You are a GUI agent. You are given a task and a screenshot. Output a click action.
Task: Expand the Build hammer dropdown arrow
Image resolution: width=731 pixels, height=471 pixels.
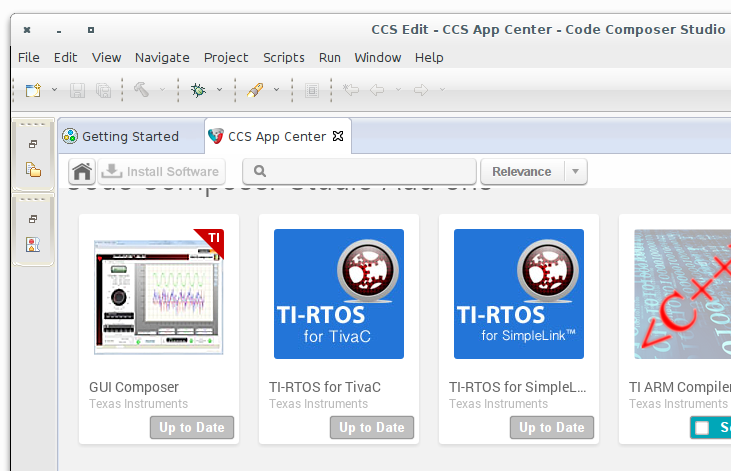click(162, 90)
